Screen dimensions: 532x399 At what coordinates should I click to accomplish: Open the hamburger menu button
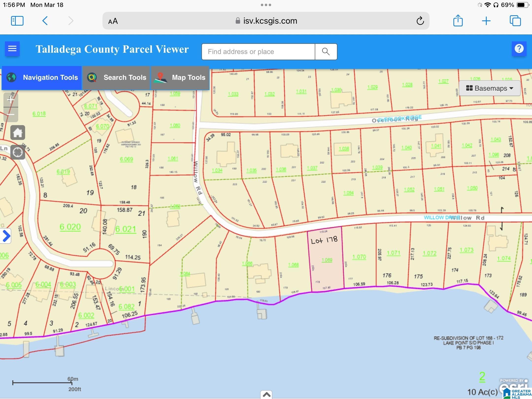tap(12, 49)
